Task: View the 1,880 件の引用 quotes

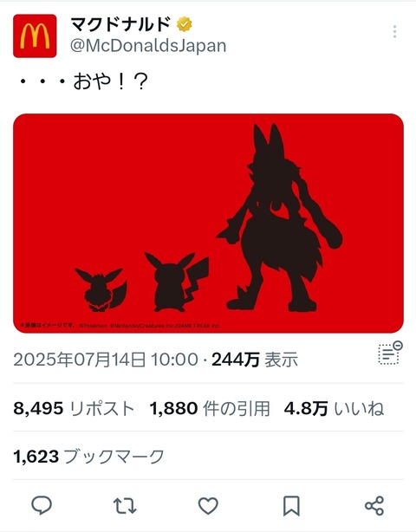Action: (210, 408)
